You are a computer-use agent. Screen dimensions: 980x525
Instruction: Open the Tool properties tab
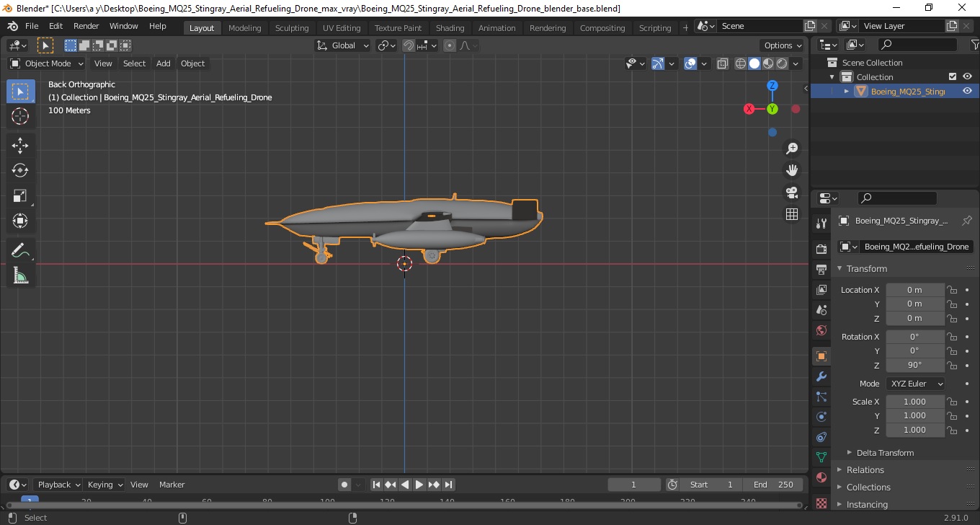pyautogui.click(x=821, y=224)
